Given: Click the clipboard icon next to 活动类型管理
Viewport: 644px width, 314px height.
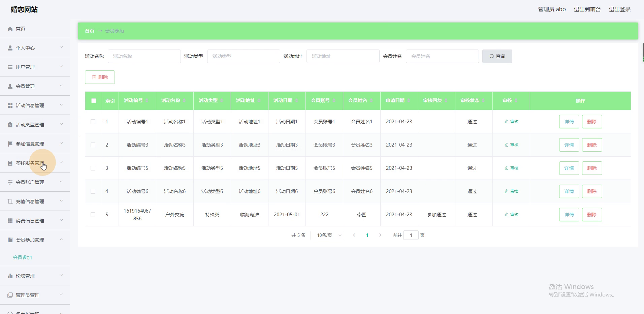Looking at the screenshot, I should (x=10, y=125).
